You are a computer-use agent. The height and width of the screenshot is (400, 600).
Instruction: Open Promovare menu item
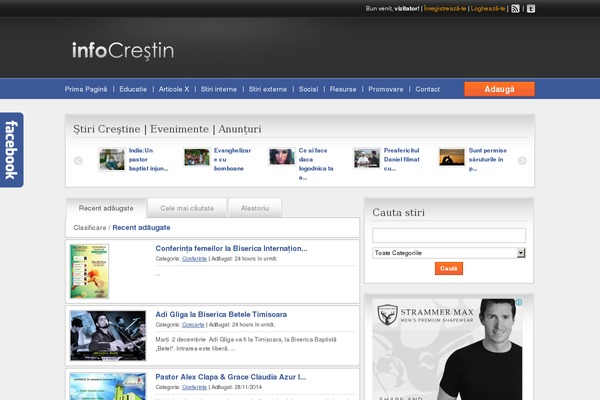tap(385, 89)
